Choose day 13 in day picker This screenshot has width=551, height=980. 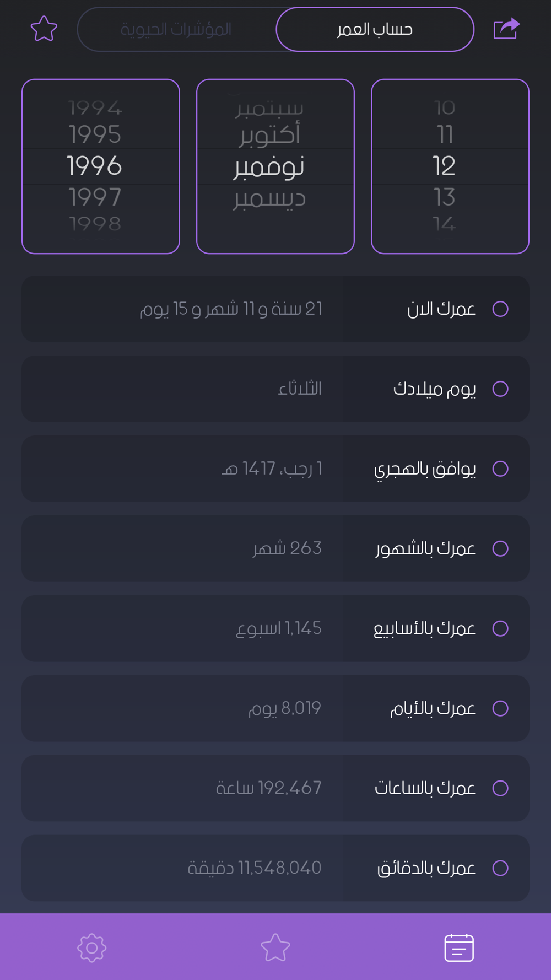(444, 197)
